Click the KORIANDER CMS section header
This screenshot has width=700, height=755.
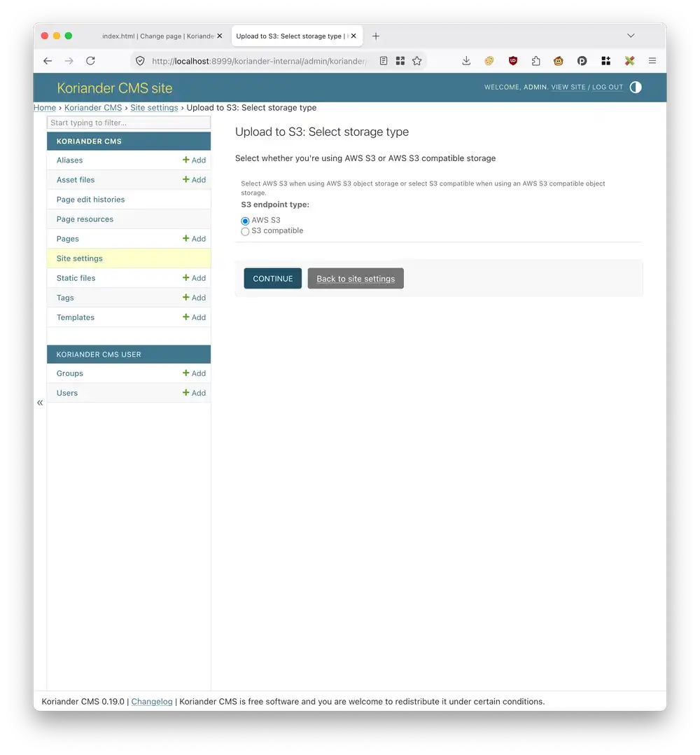tap(129, 141)
